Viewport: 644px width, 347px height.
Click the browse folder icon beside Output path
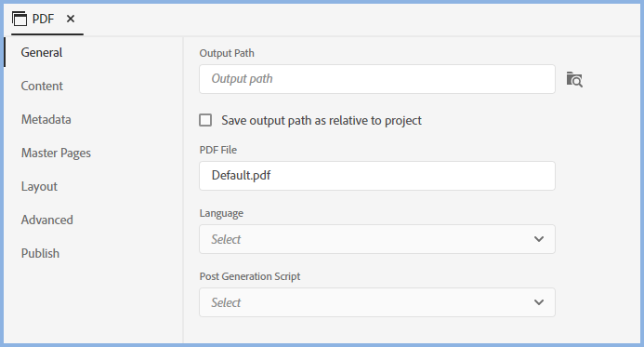coord(574,79)
